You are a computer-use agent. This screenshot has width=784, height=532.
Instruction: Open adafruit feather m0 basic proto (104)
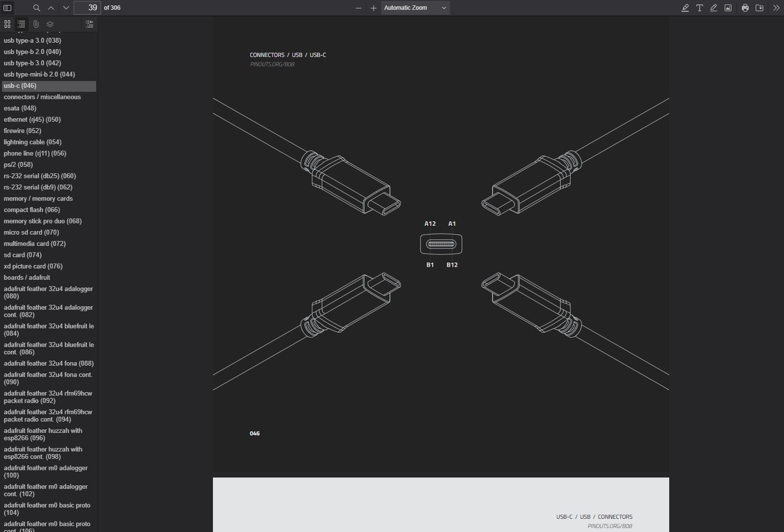(47, 509)
